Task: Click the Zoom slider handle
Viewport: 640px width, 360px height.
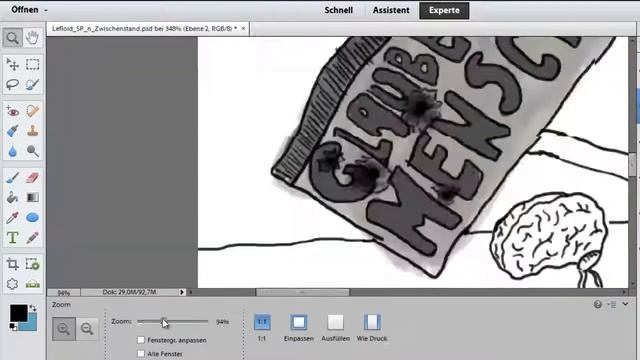Action: (163, 322)
